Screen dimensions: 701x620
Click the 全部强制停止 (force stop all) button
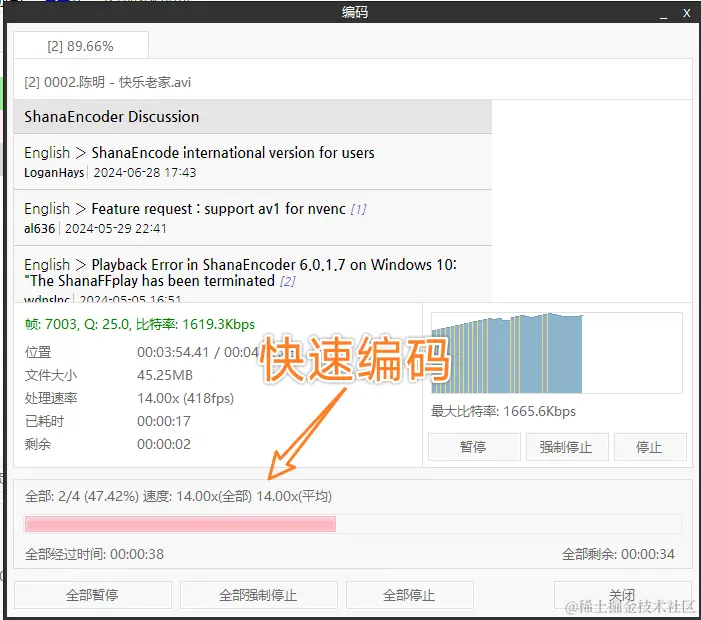pyautogui.click(x=258, y=595)
